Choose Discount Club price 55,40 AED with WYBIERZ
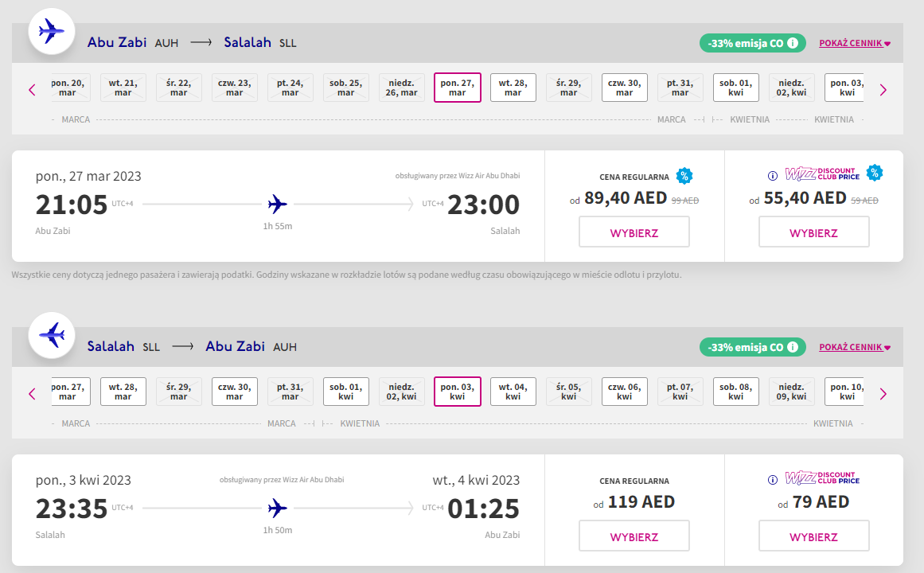This screenshot has width=924, height=573. pos(814,232)
